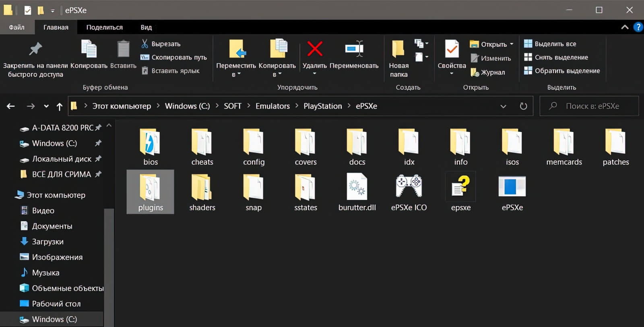The height and width of the screenshot is (327, 644).
Task: Open the docs folder
Action: (x=357, y=147)
